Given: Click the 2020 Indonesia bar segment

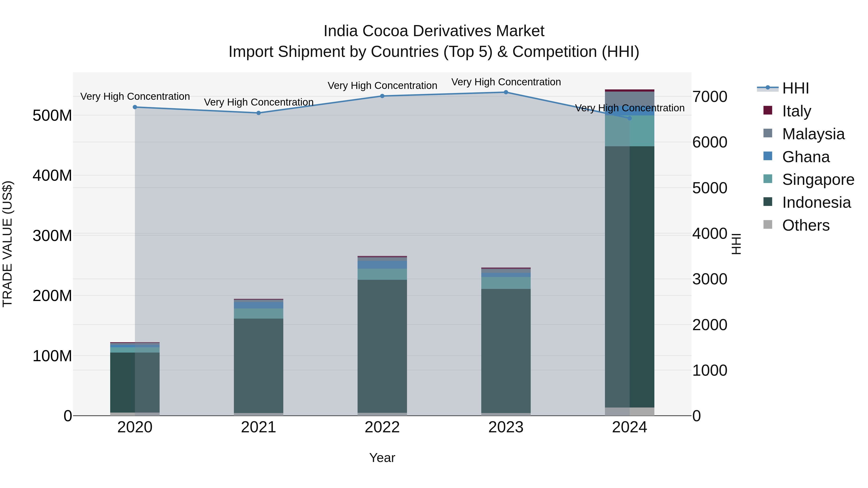Looking at the screenshot, I should tap(135, 383).
